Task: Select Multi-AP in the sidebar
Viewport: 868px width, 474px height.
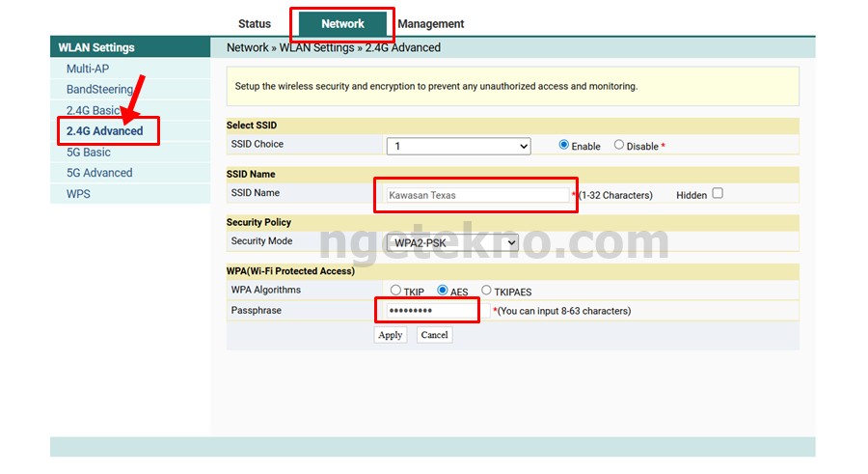Action: point(88,70)
